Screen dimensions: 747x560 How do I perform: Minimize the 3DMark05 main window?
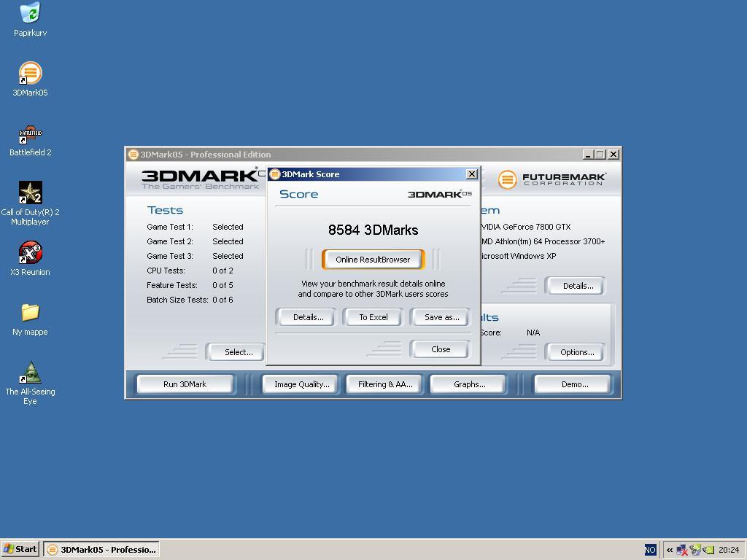589,155
